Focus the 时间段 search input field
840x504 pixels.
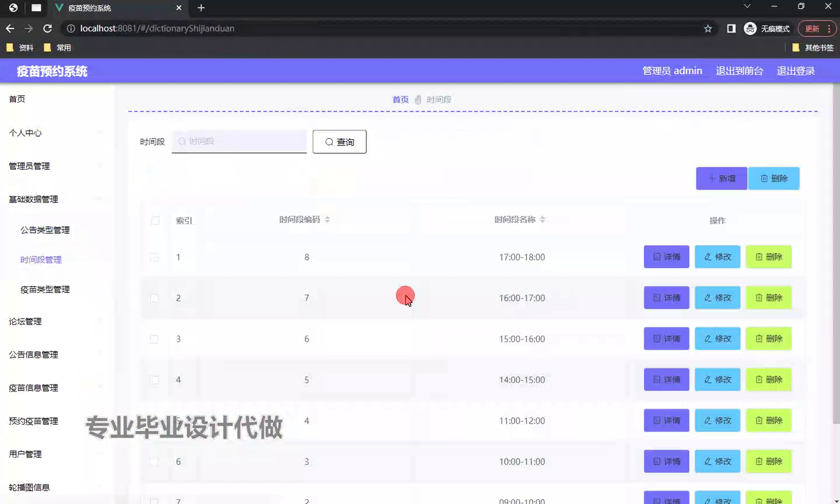click(239, 141)
